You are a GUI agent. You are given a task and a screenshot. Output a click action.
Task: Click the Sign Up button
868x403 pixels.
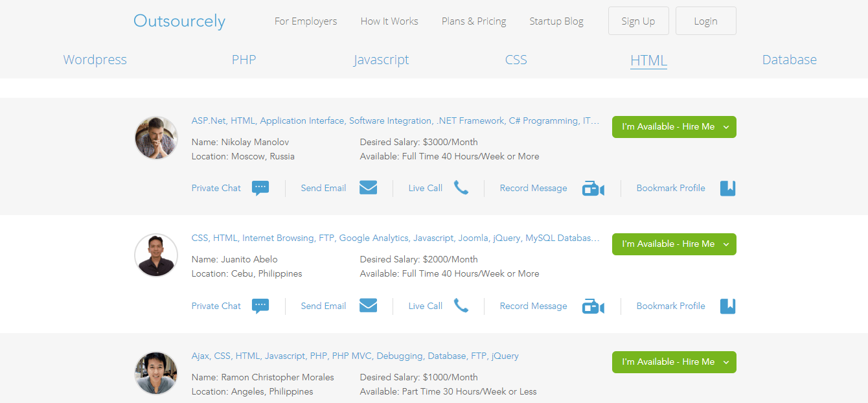click(638, 20)
